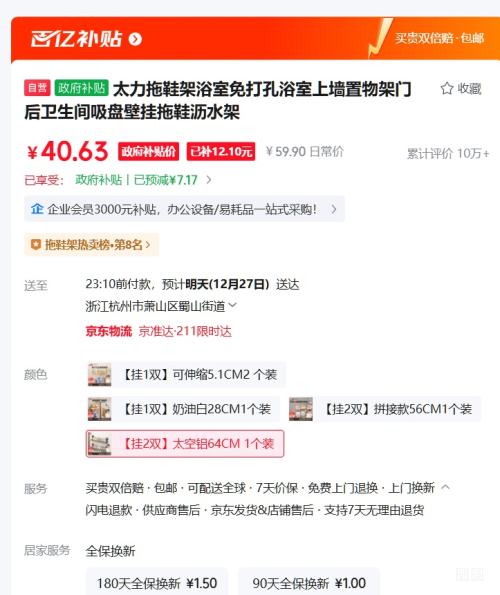Image resolution: width=500 pixels, height=595 pixels.
Task: Click the 自营 red tag
Action: [37, 88]
